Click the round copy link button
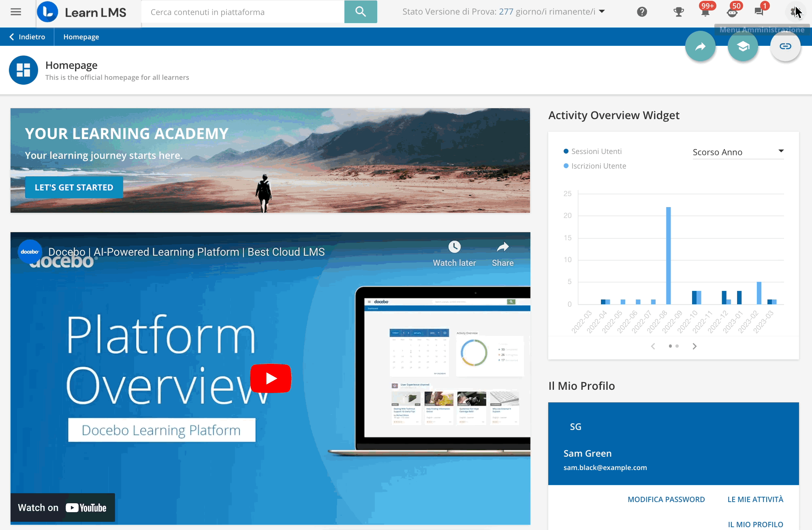 point(785,46)
